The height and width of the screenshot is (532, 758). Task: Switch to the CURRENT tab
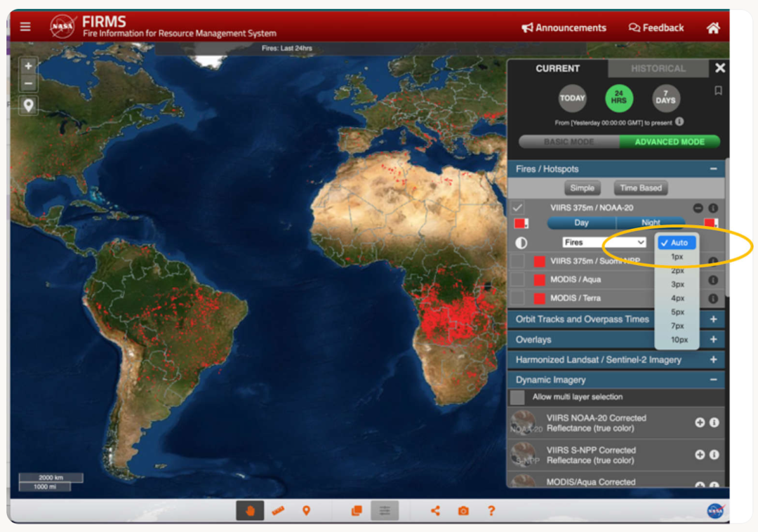pos(557,68)
